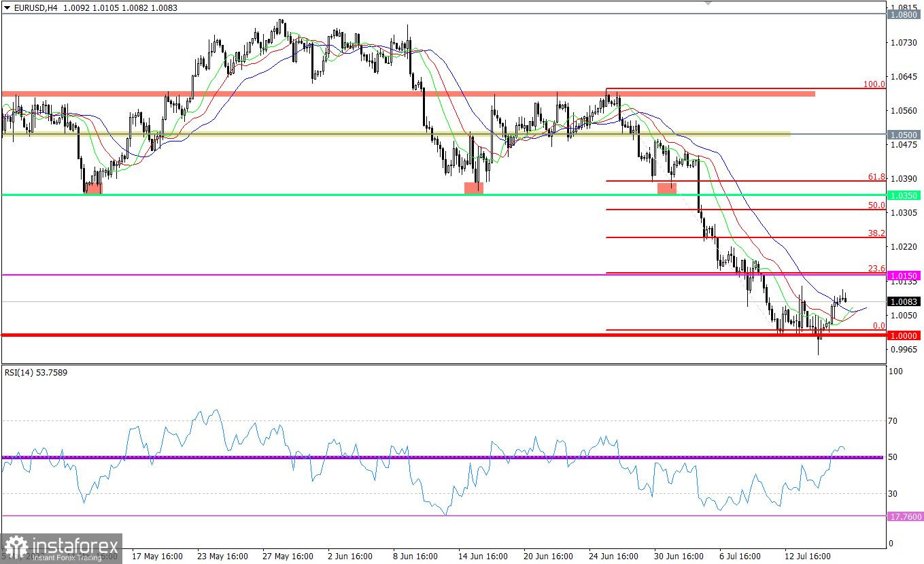Click the 1.0390 price axis value
The image size is (924, 564).
(x=903, y=178)
